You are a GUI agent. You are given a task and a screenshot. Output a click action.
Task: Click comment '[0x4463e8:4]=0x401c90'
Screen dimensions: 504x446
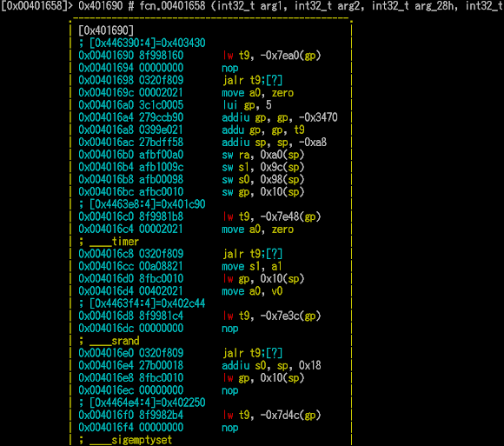click(147, 204)
